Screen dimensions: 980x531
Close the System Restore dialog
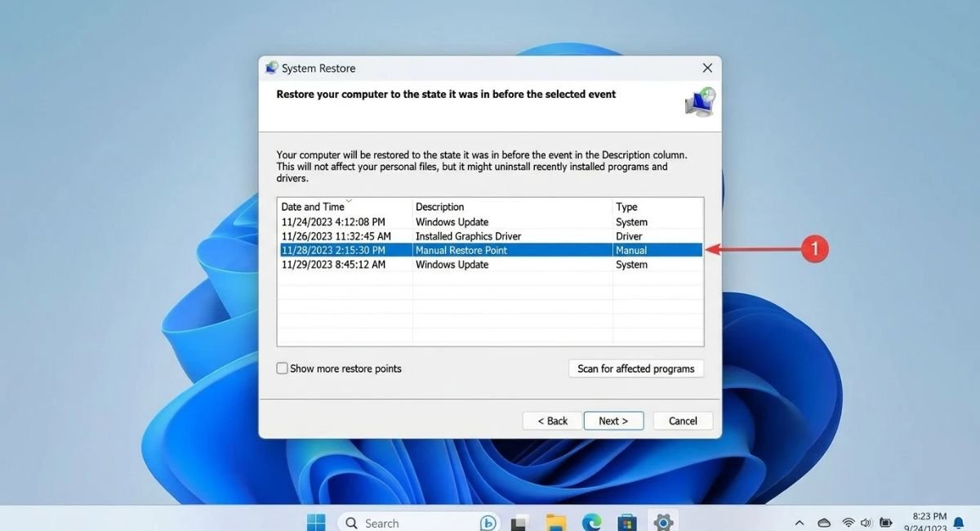tap(707, 68)
